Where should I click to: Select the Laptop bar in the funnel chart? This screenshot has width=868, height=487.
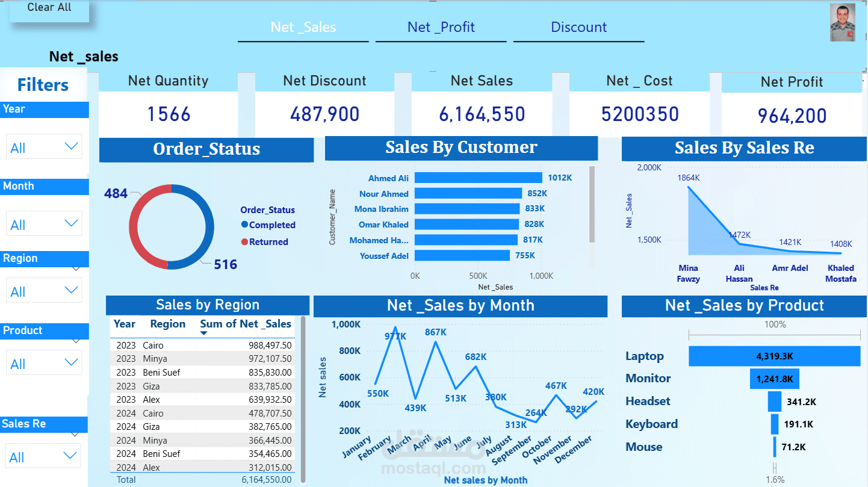point(774,356)
